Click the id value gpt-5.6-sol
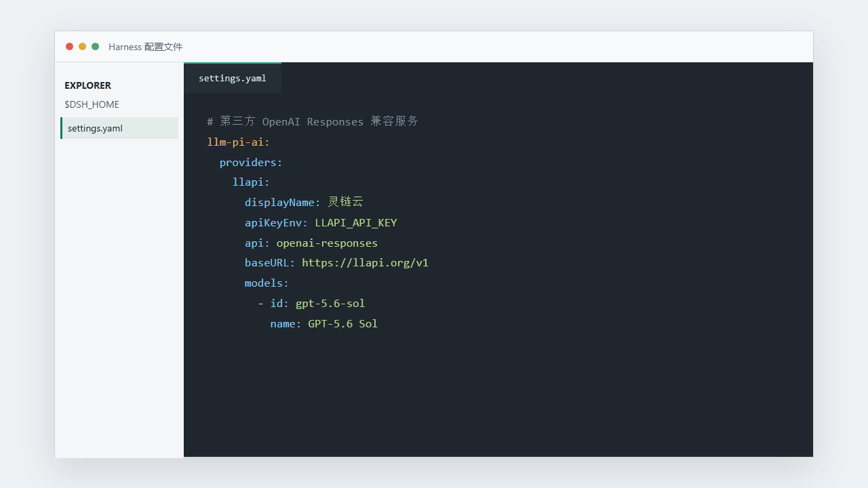Image resolution: width=868 pixels, height=488 pixels. pyautogui.click(x=330, y=304)
